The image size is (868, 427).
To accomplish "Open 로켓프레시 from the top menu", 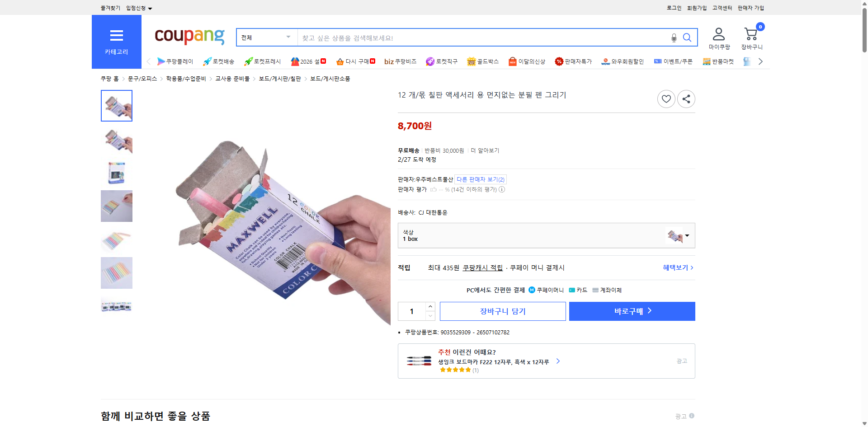I will pos(248,61).
